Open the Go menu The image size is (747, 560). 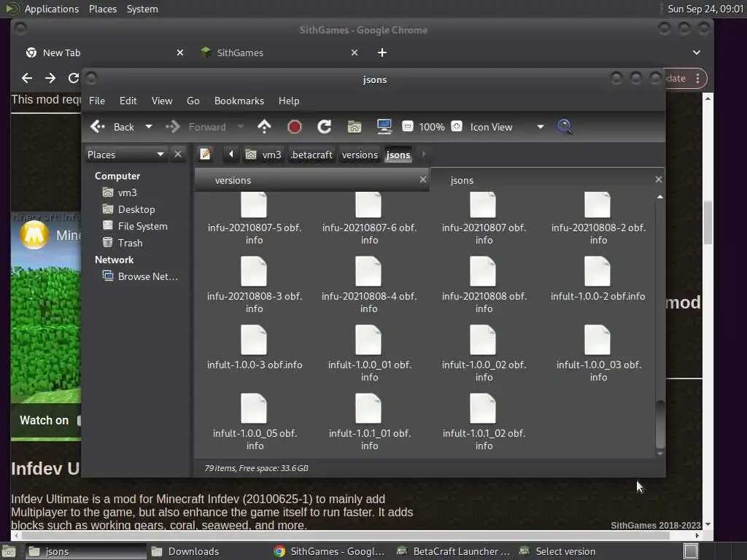coord(193,101)
